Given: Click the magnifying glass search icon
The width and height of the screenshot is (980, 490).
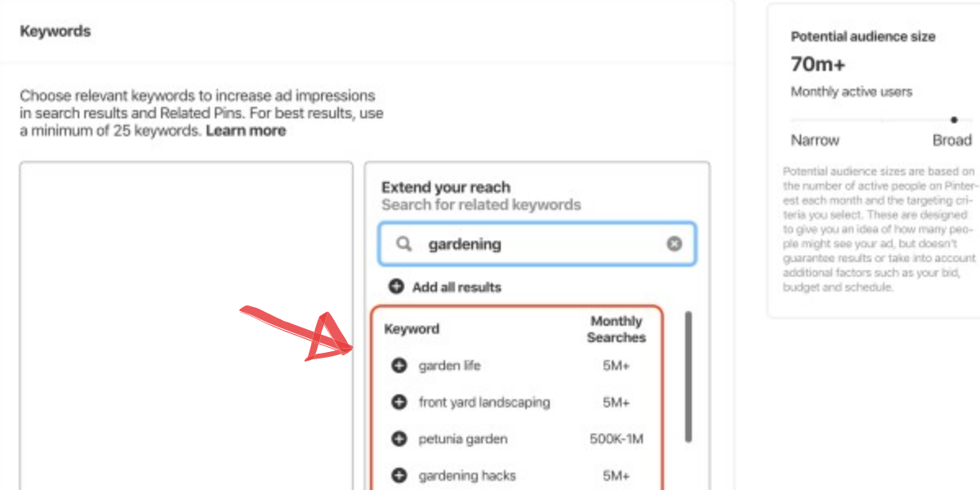Looking at the screenshot, I should click(403, 243).
